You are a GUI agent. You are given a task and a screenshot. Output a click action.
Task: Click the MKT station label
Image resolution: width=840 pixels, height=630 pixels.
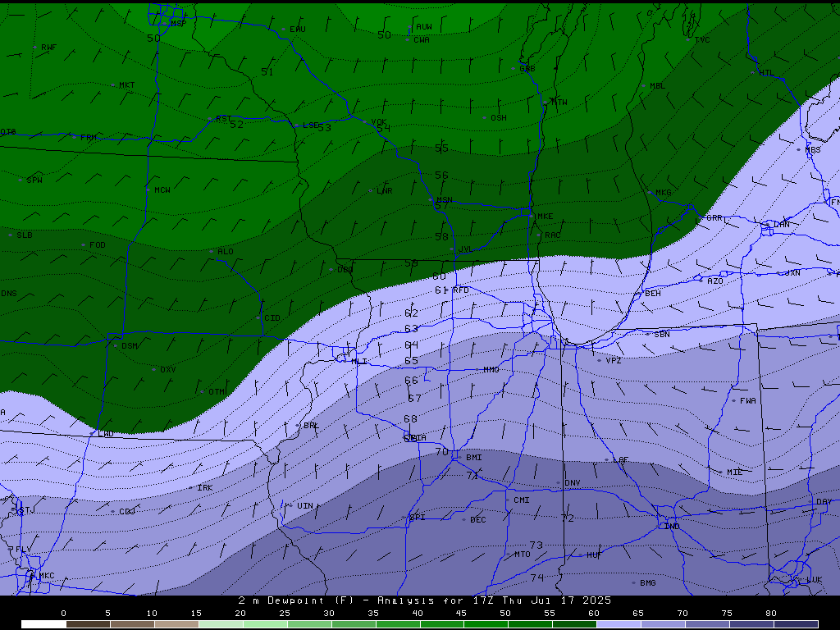click(x=127, y=85)
